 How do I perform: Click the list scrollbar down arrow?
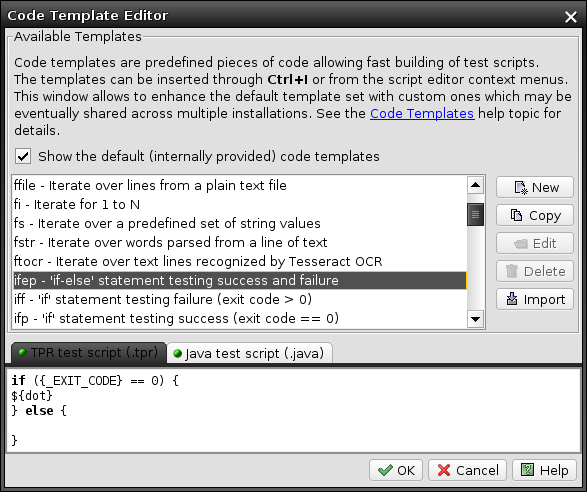point(475,319)
